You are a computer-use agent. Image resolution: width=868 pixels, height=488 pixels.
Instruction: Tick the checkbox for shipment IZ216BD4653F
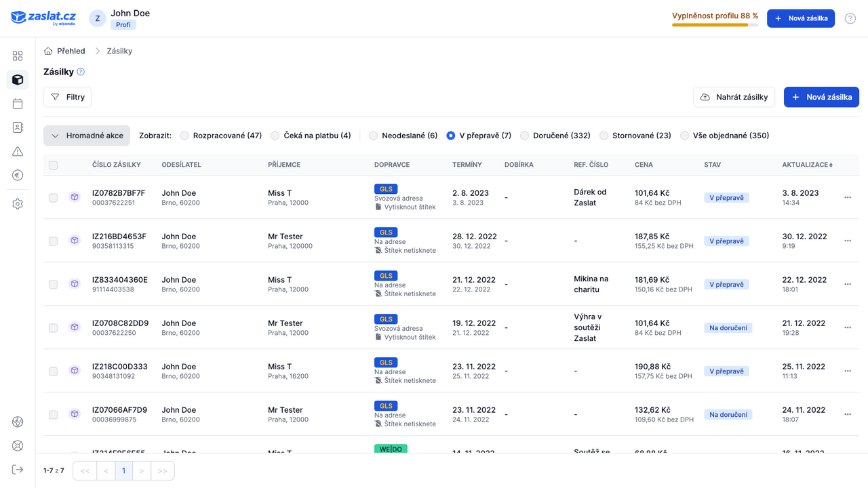click(x=53, y=241)
